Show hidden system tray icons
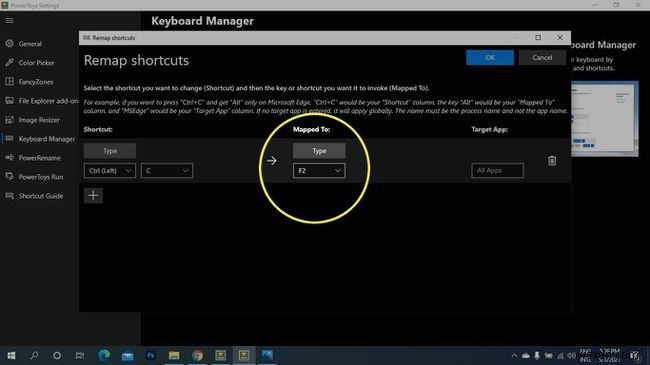Image resolution: width=650 pixels, height=365 pixels. point(514,356)
